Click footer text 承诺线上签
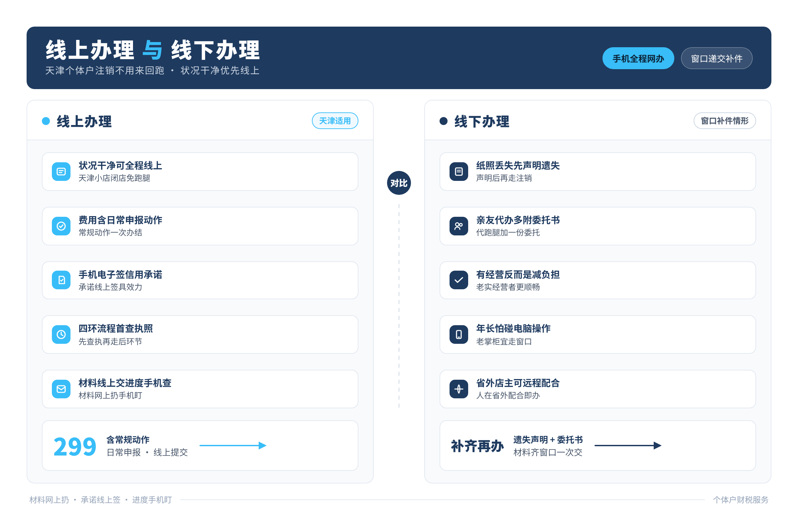This screenshot has height=532, width=798. (x=101, y=500)
